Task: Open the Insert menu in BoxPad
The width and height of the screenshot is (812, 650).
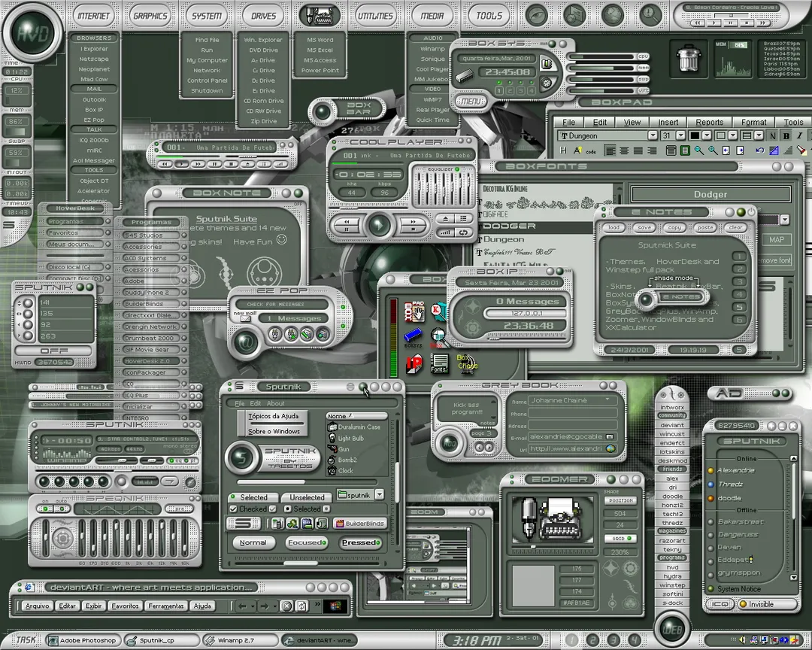Action: click(668, 123)
